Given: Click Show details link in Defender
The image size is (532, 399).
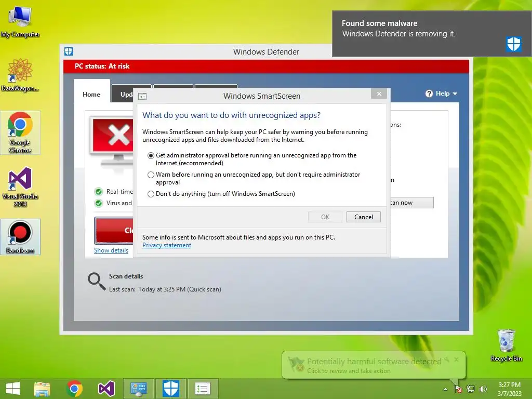Looking at the screenshot, I should click(x=111, y=250).
